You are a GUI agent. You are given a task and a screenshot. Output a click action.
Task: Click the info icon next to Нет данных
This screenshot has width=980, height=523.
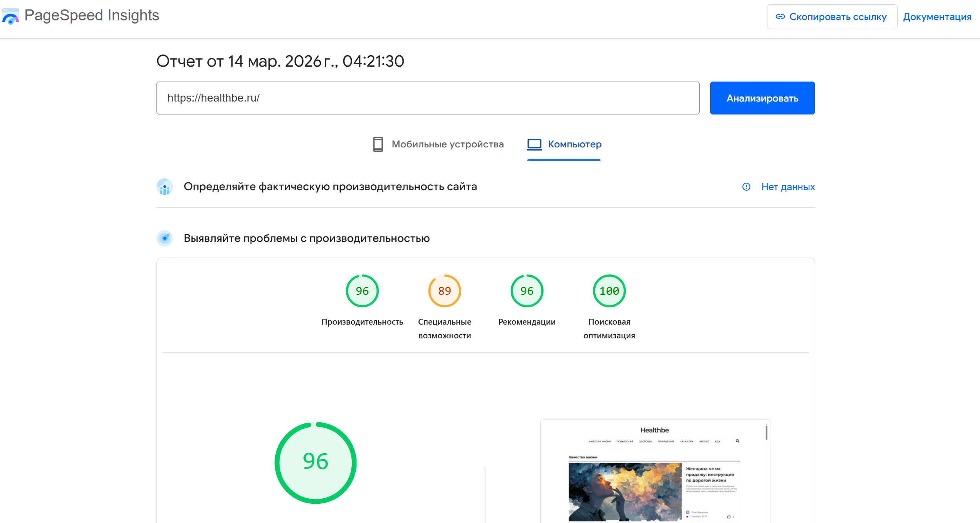(x=746, y=187)
